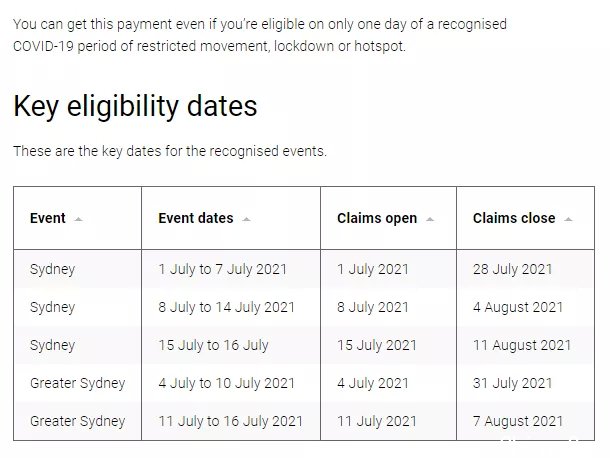Sort by the Claims open arrow

tap(429, 219)
